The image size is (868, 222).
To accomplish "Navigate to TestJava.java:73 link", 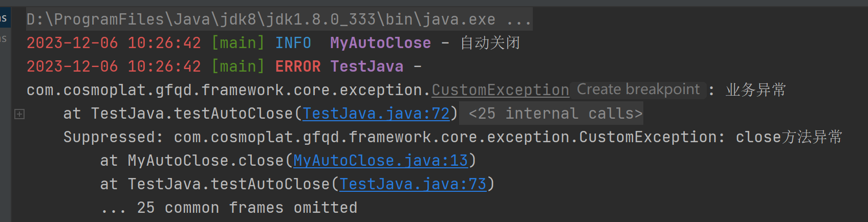I will pyautogui.click(x=413, y=184).
